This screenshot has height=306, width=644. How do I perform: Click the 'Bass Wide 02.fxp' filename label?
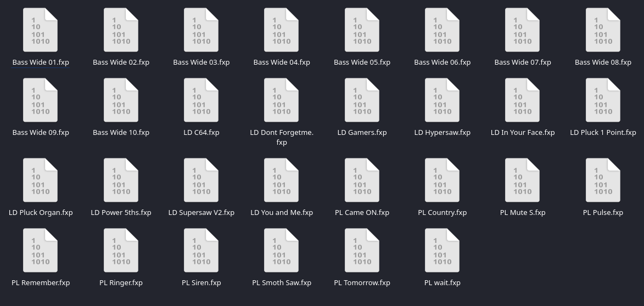pyautogui.click(x=121, y=63)
